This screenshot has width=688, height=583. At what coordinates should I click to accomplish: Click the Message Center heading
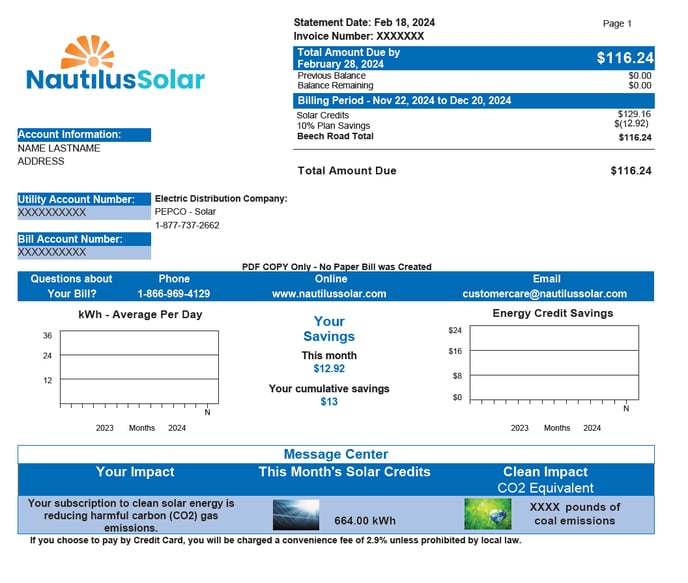(x=335, y=455)
